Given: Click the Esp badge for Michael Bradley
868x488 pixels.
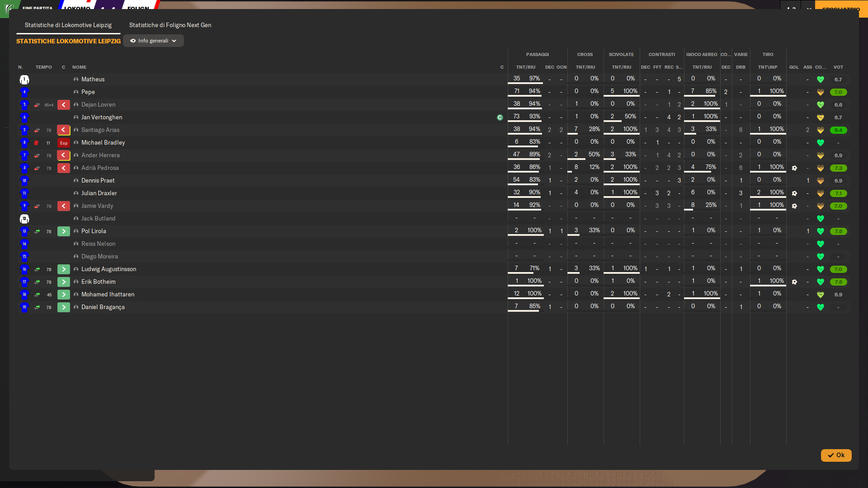Looking at the screenshot, I should click(63, 143).
